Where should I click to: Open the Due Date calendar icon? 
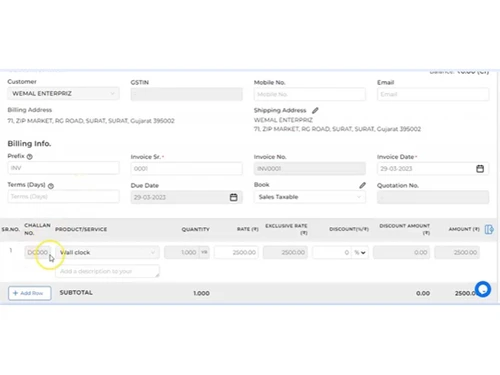[233, 197]
